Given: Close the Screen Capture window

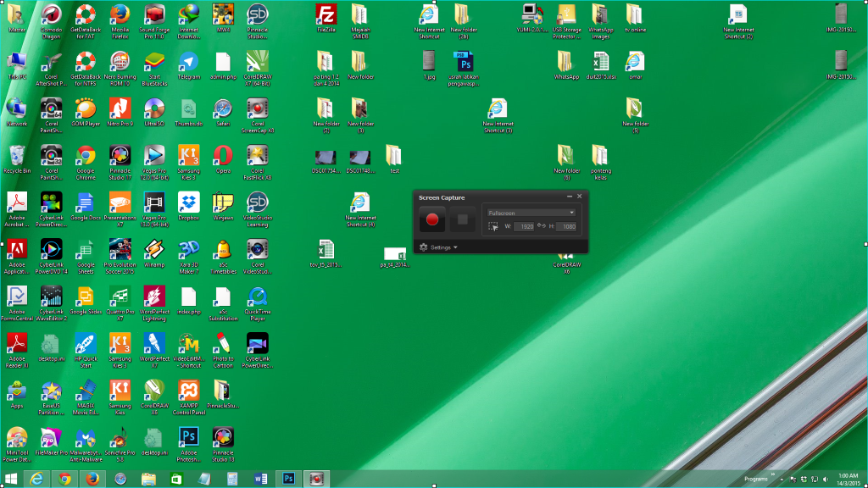Looking at the screenshot, I should pos(580,197).
